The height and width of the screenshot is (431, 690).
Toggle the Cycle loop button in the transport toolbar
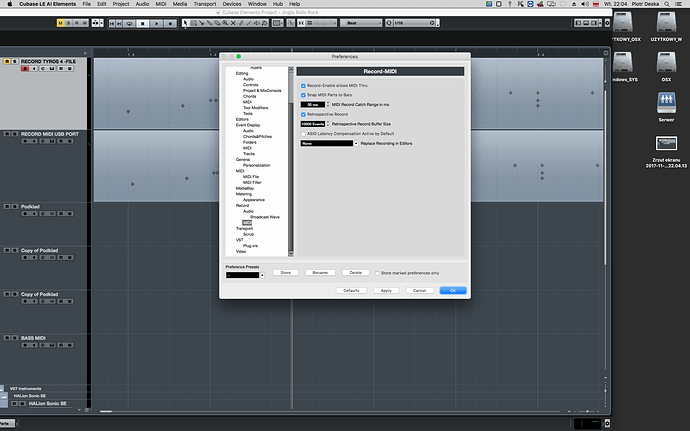coord(129,23)
